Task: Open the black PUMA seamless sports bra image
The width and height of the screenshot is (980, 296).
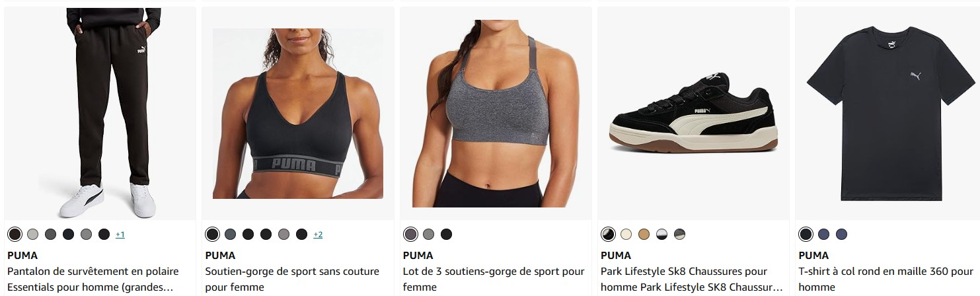Action: pyautogui.click(x=297, y=113)
